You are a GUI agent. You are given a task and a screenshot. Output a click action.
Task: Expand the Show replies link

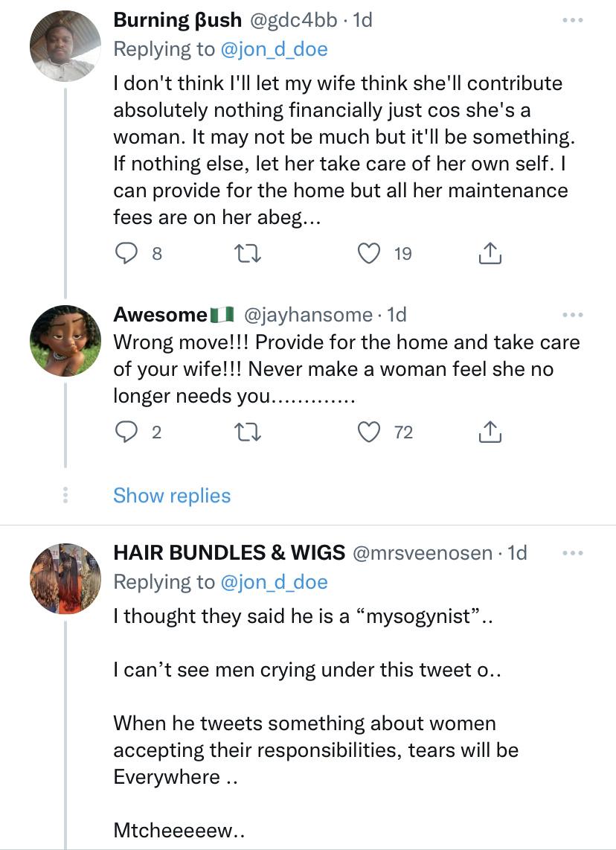(x=172, y=496)
